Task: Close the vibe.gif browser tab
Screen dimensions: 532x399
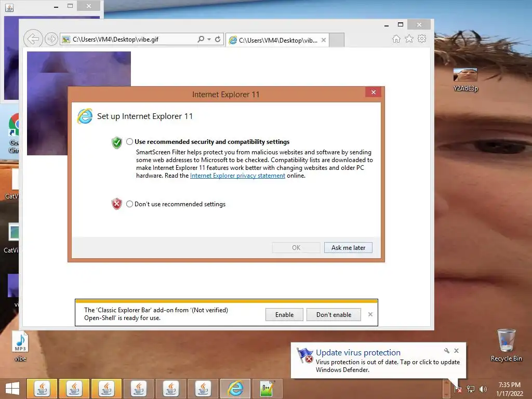Action: point(324,40)
